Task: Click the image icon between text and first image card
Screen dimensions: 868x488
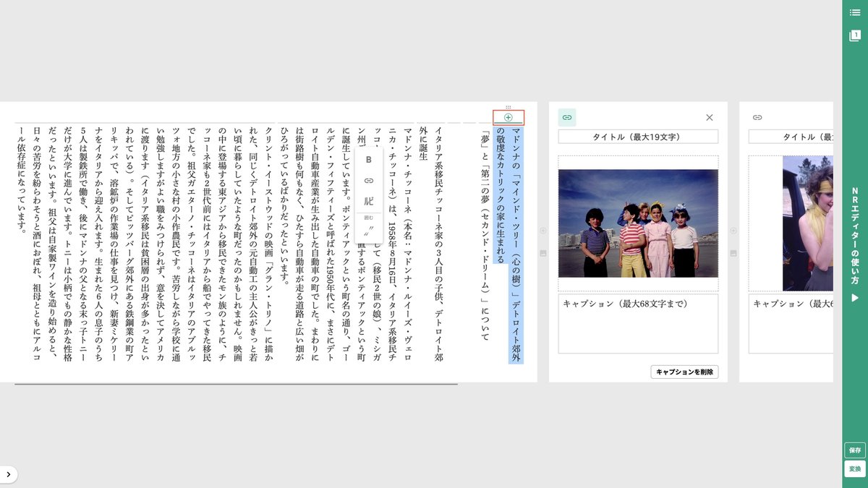Action: click(542, 253)
